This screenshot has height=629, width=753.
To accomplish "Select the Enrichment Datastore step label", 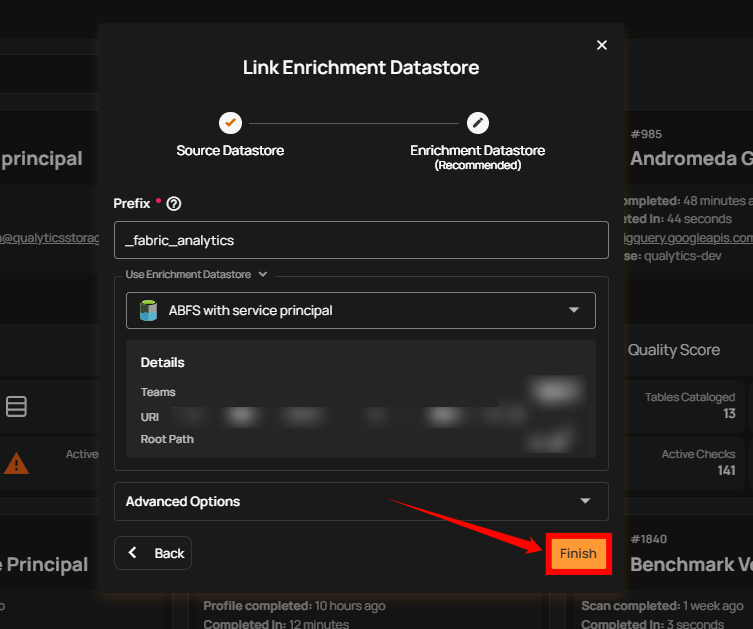I will coord(477,151).
